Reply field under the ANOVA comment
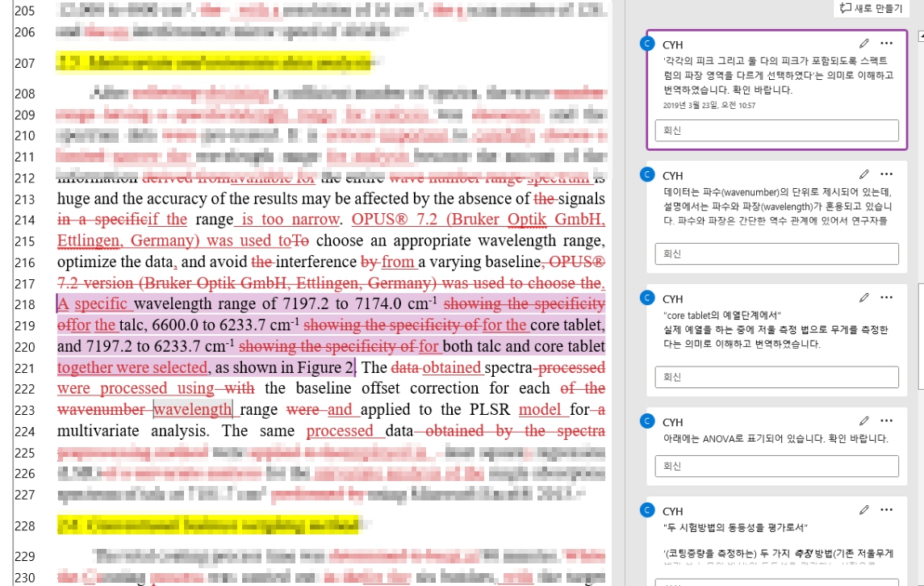The image size is (924, 586). [x=776, y=466]
